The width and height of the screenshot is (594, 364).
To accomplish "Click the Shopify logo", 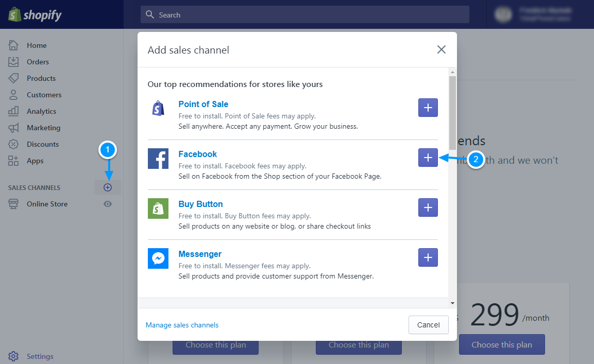I will (35, 15).
